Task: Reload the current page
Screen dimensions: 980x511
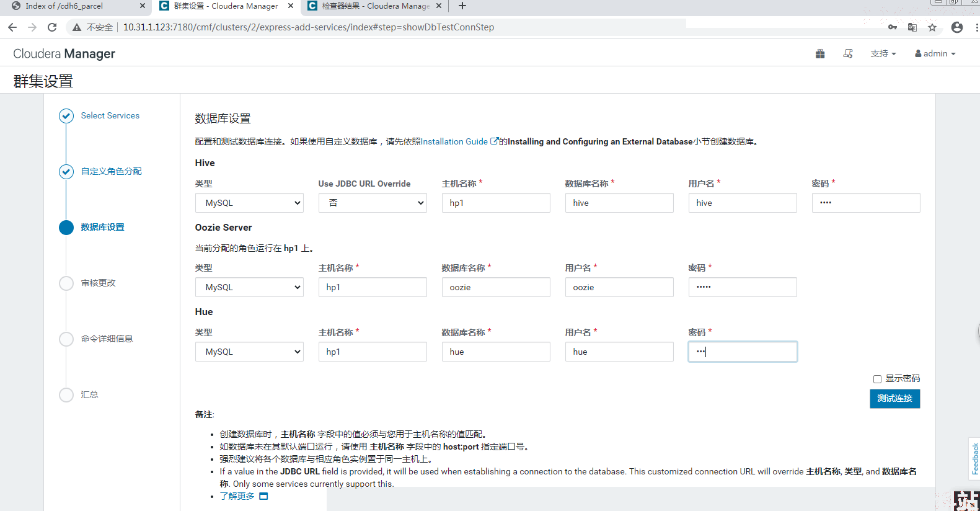Action: click(x=52, y=27)
